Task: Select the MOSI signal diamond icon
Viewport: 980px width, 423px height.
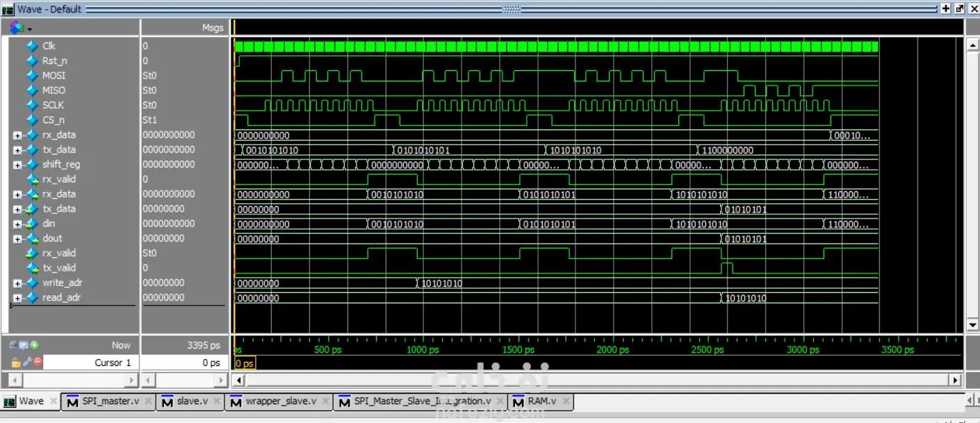Action: pyautogui.click(x=32, y=75)
